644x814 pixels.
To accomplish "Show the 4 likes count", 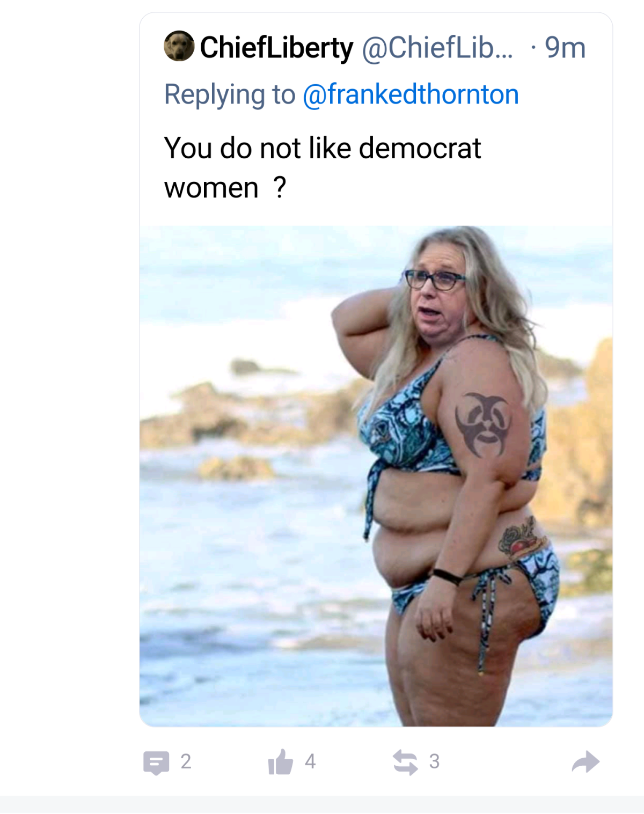I will [x=310, y=761].
